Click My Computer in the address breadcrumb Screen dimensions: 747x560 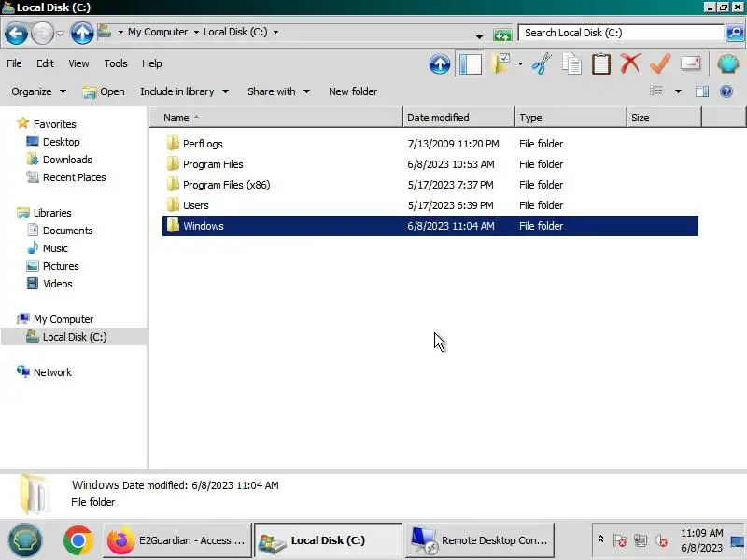(158, 32)
